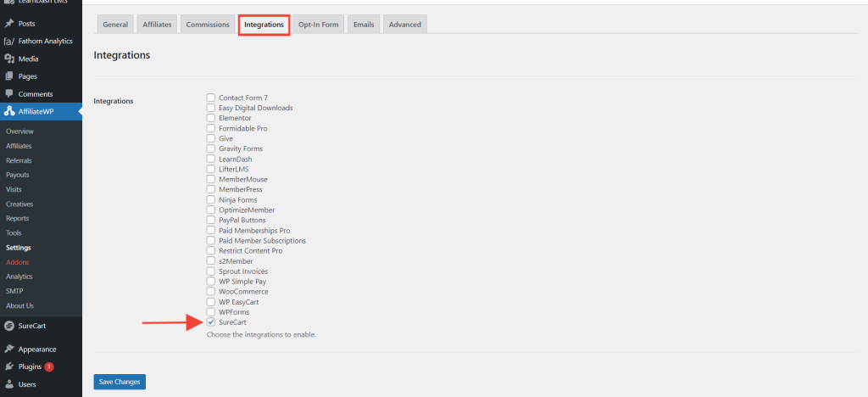Check the Give integration box
Image resolution: width=868 pixels, height=397 pixels.
coord(211,138)
